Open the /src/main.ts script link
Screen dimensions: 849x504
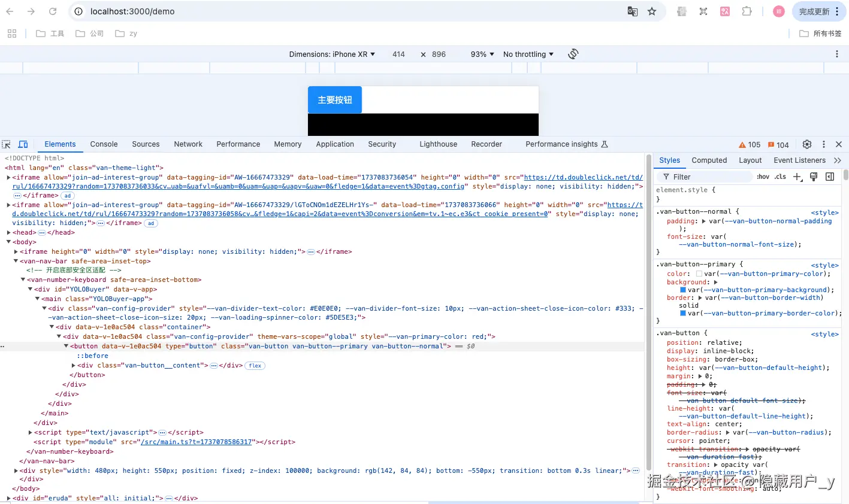pyautogui.click(x=197, y=442)
